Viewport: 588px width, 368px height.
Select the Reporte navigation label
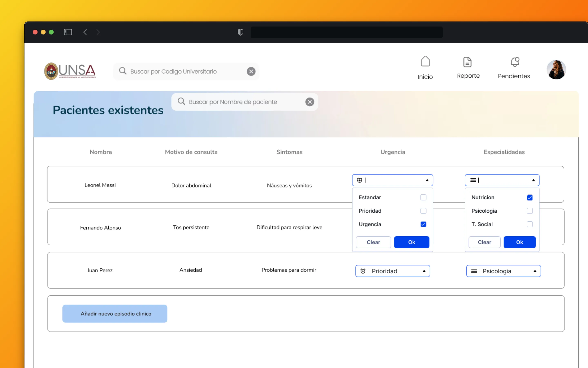(468, 76)
